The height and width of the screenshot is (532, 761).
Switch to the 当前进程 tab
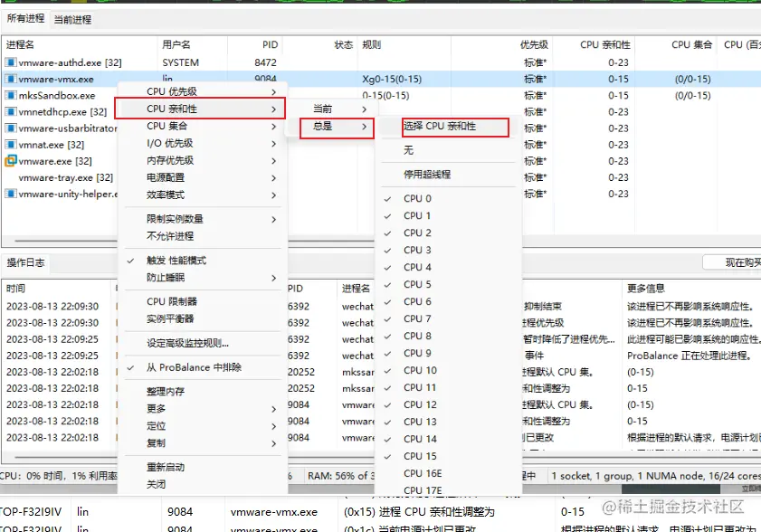72,19
